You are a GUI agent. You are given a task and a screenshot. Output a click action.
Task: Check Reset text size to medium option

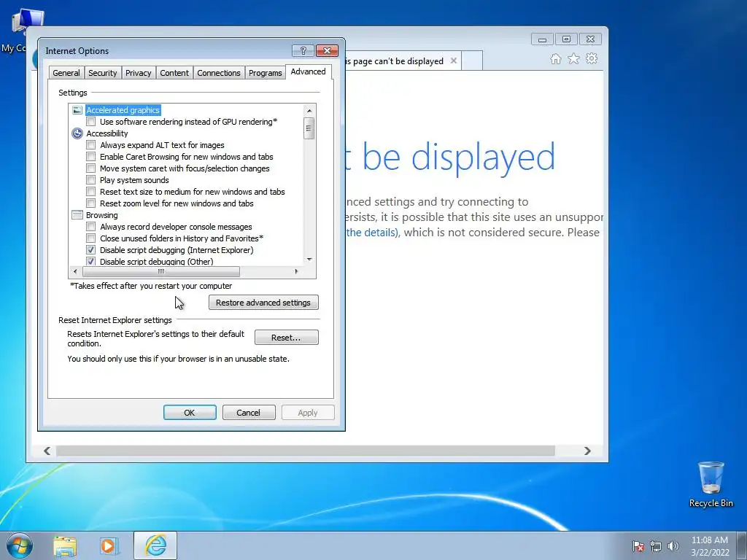click(91, 192)
